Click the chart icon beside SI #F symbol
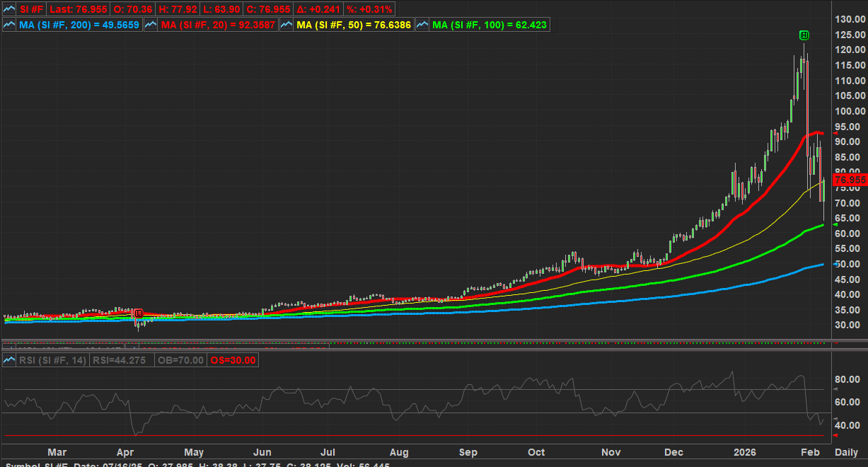Viewport: 868px width, 467px height. click(10, 9)
